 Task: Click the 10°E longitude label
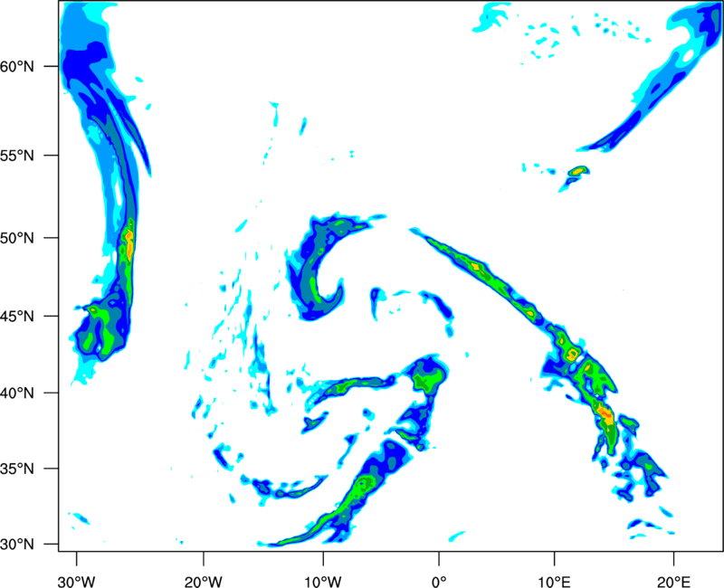pos(554,582)
